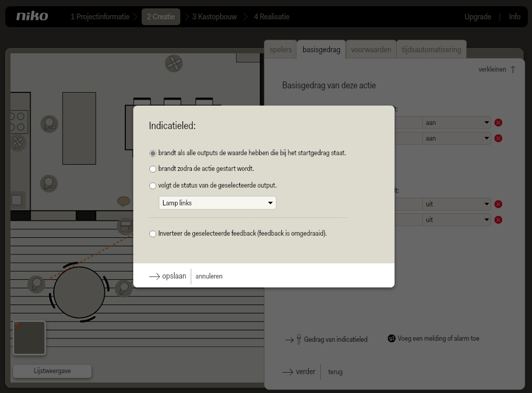Open the second 'aan' value dropdown
532x393 pixels.
[x=456, y=138]
